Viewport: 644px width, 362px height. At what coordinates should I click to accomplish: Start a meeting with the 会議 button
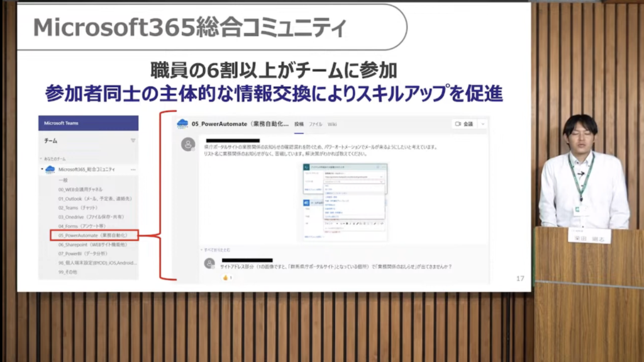point(465,124)
